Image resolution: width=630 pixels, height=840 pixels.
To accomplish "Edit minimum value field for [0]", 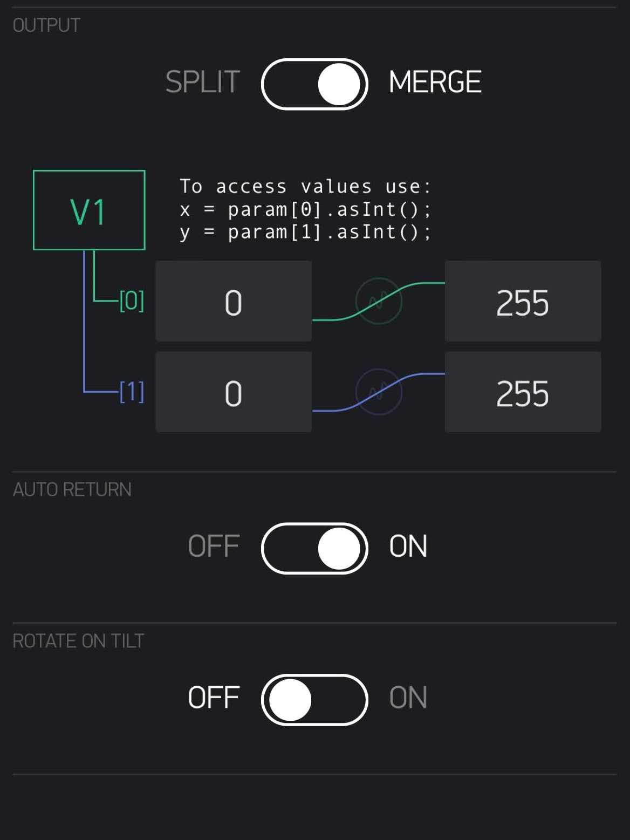I will pyautogui.click(x=234, y=301).
